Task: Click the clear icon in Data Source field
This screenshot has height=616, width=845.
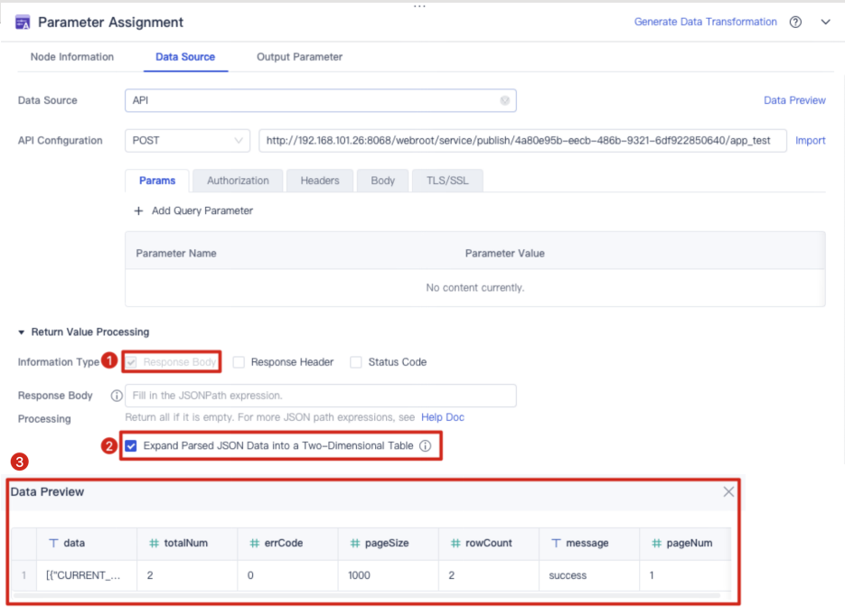Action: click(x=505, y=100)
